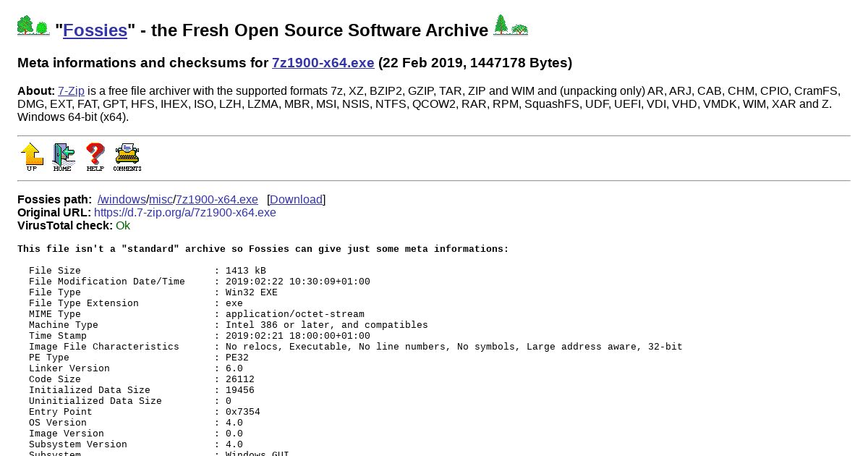The image size is (868, 456).
Task: Open the COMMENTS typewriter icon
Action: (127, 157)
